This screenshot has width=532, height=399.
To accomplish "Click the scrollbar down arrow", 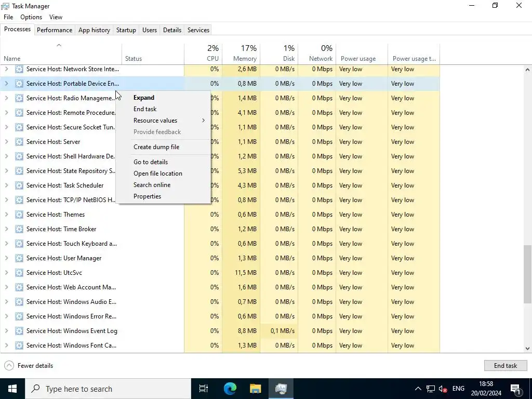I will [x=527, y=349].
